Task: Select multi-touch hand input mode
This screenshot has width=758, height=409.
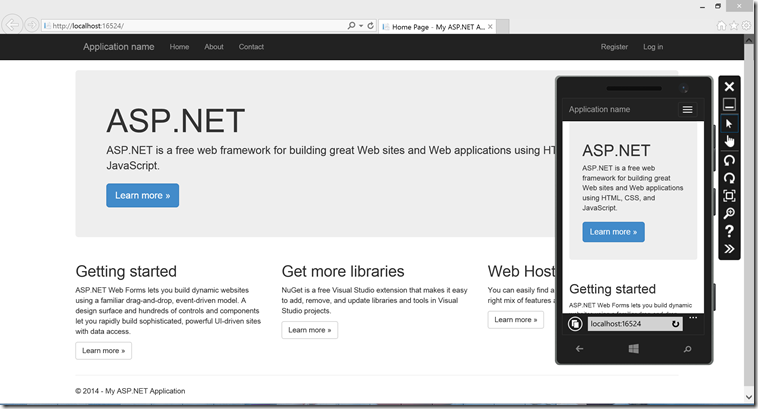Action: [x=729, y=141]
